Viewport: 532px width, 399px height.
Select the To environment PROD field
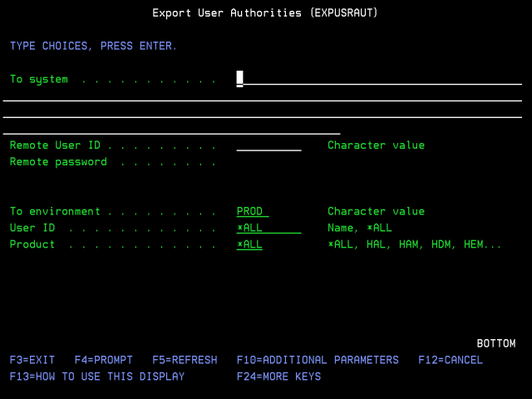[253, 212]
